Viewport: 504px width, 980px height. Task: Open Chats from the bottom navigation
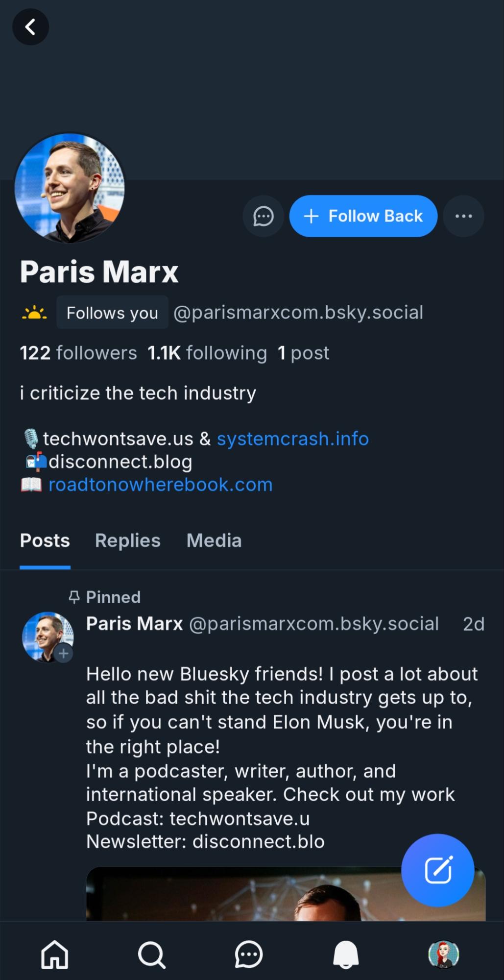pos(248,954)
